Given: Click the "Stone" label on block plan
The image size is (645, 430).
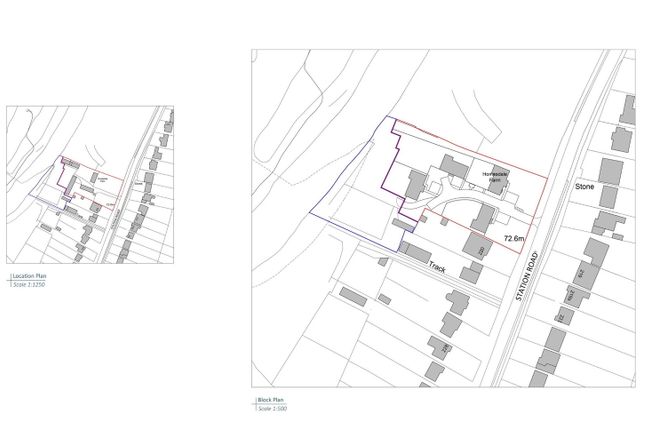Looking at the screenshot, I should (585, 186).
